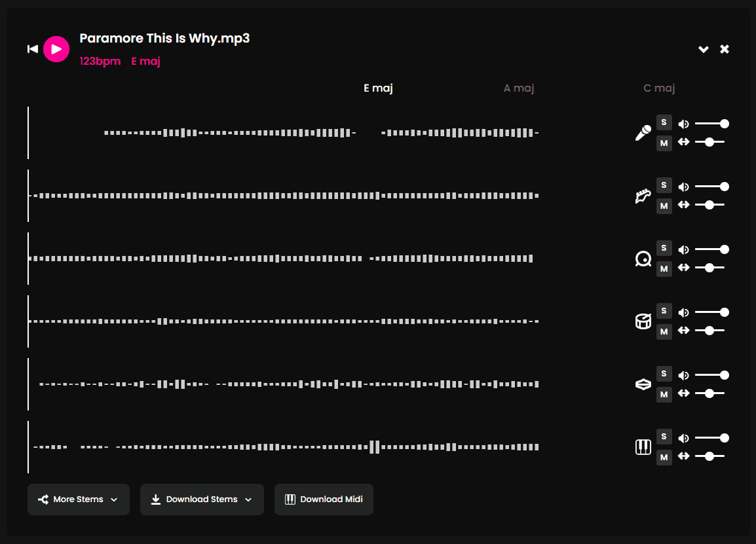Image resolution: width=756 pixels, height=544 pixels.
Task: Select the C maj chord marker
Action: pyautogui.click(x=659, y=88)
